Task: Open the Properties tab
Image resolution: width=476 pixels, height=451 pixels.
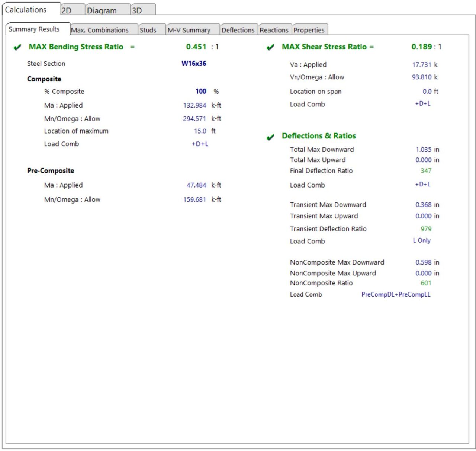Action: tap(309, 30)
